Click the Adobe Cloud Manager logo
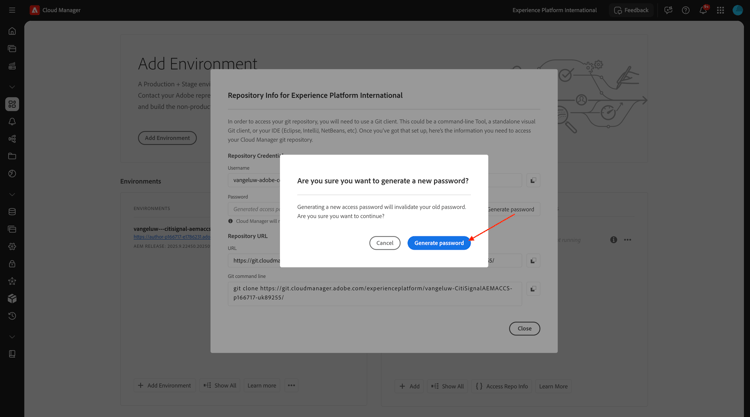 point(34,10)
